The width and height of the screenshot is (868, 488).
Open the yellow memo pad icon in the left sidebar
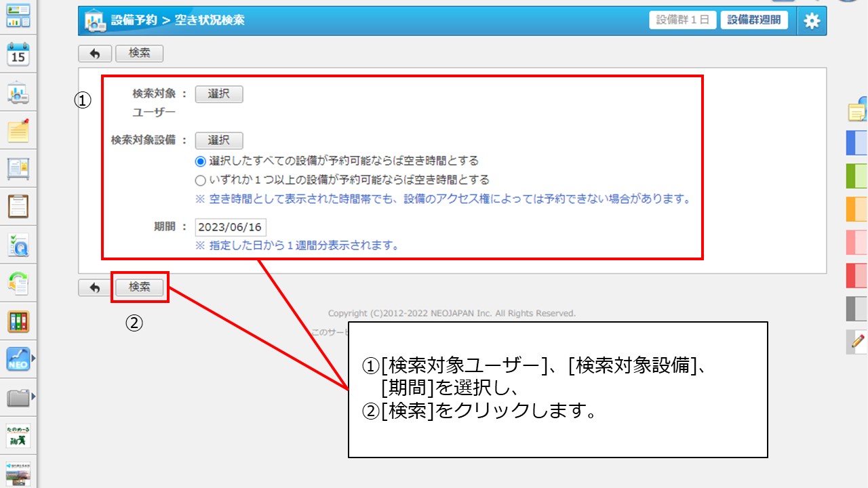(18, 131)
